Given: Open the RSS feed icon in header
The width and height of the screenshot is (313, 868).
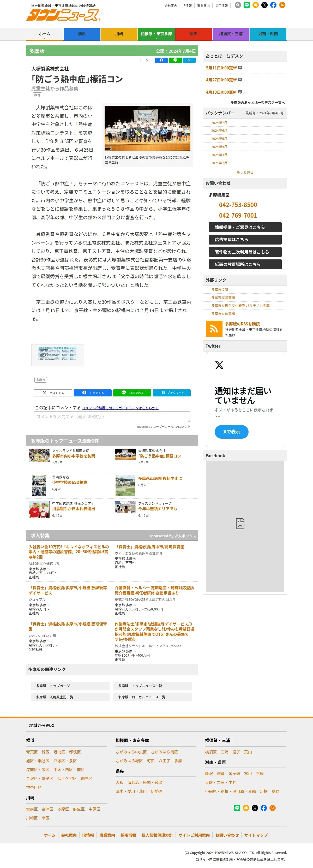Looking at the screenshot, I should pyautogui.click(x=282, y=5).
